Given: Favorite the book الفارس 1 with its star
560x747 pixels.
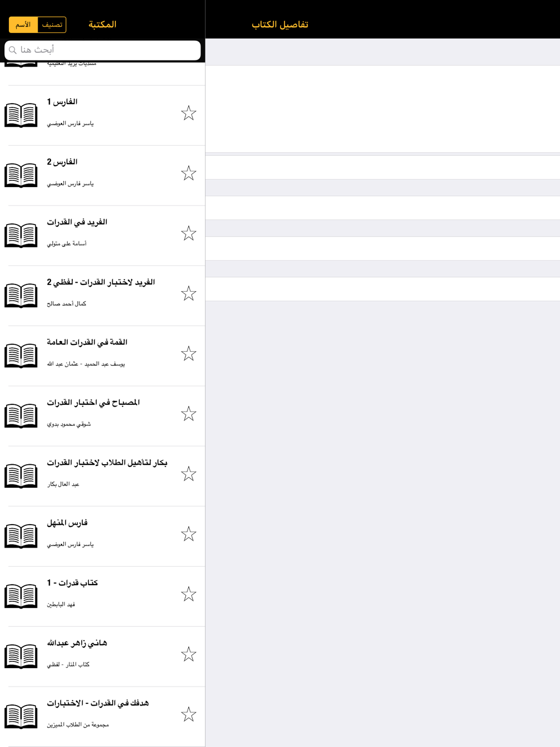Looking at the screenshot, I should [x=189, y=113].
